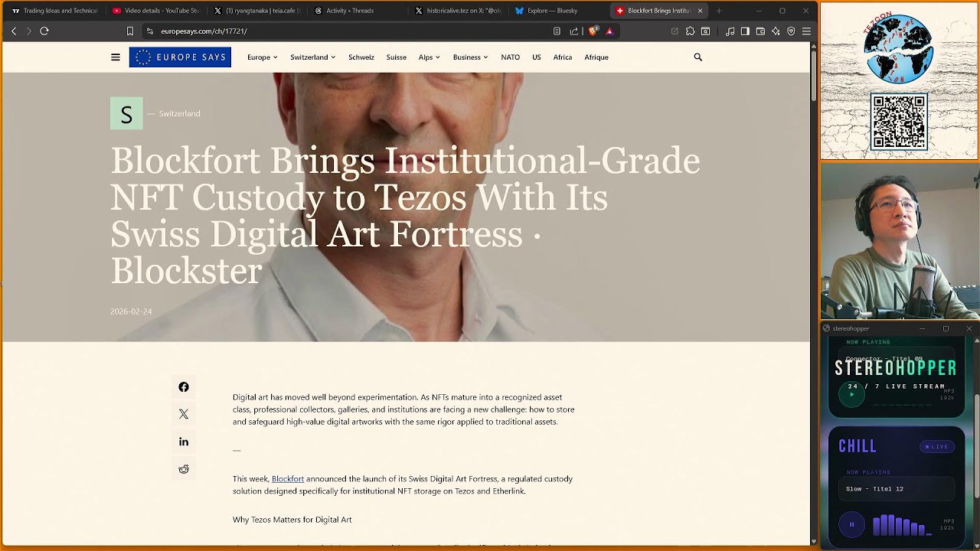Open the Brave Wallet icon
Viewport: 980px width, 551px height.
[760, 31]
